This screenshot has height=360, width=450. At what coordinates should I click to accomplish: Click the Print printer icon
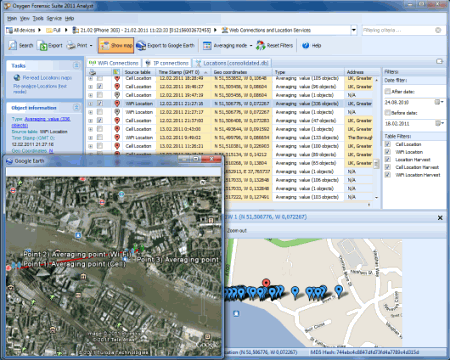tap(71, 45)
